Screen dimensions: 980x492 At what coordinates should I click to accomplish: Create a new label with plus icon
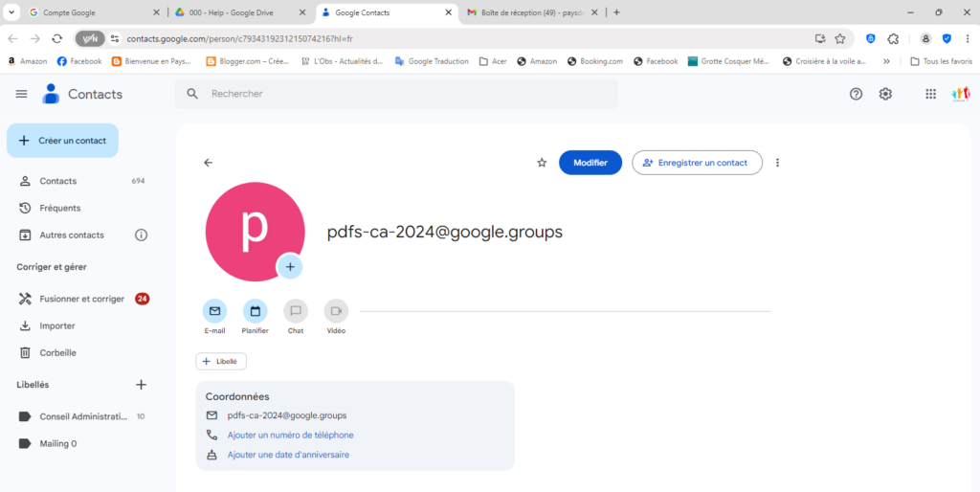click(x=141, y=385)
